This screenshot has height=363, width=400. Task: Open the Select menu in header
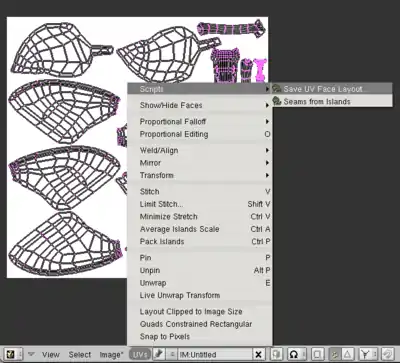(80, 354)
